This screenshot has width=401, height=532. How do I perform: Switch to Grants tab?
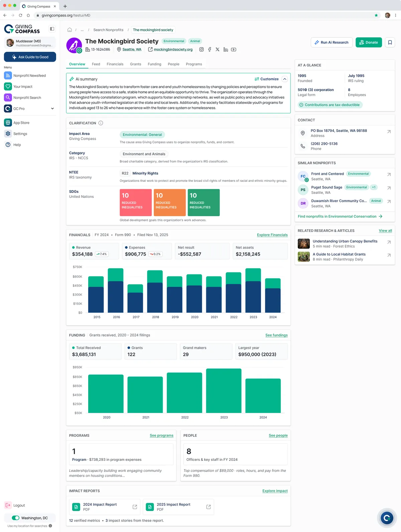coord(136,64)
